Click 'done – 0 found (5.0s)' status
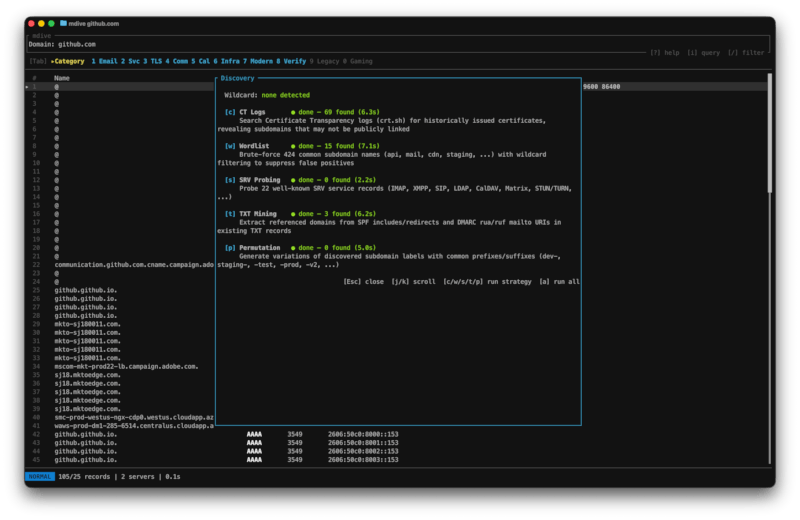Screen dimensions: 800x520 click(x=337, y=248)
